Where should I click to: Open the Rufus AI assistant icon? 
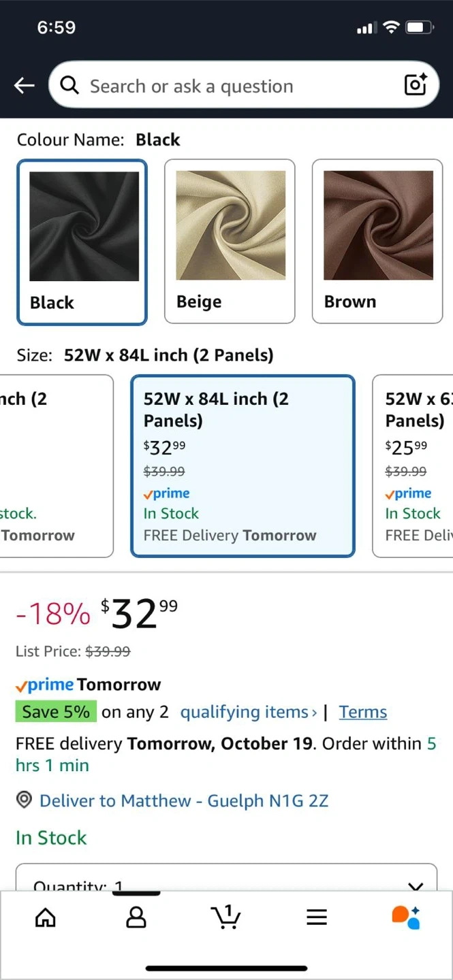pyautogui.click(x=406, y=917)
